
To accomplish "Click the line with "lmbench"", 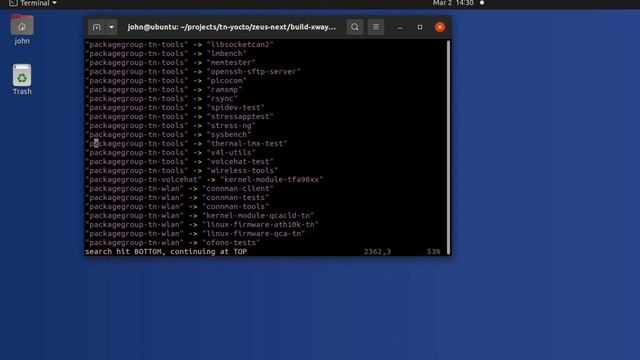I will 166,53.
